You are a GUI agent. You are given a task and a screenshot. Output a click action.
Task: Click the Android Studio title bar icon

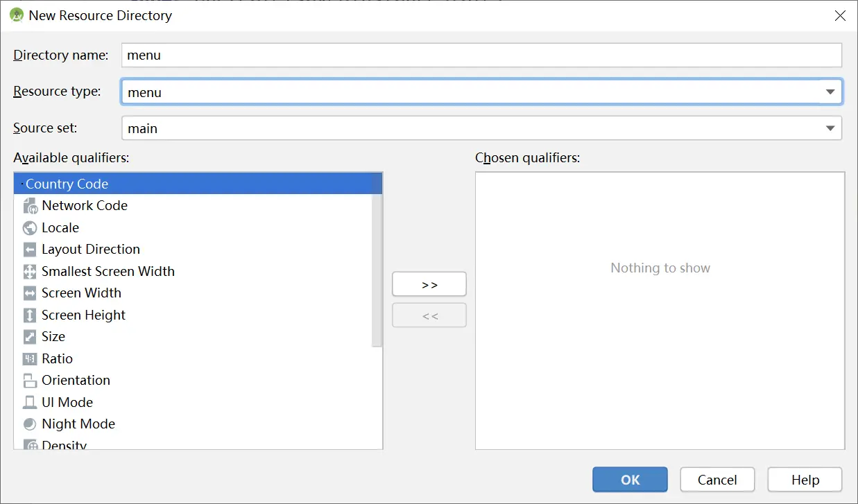click(17, 15)
